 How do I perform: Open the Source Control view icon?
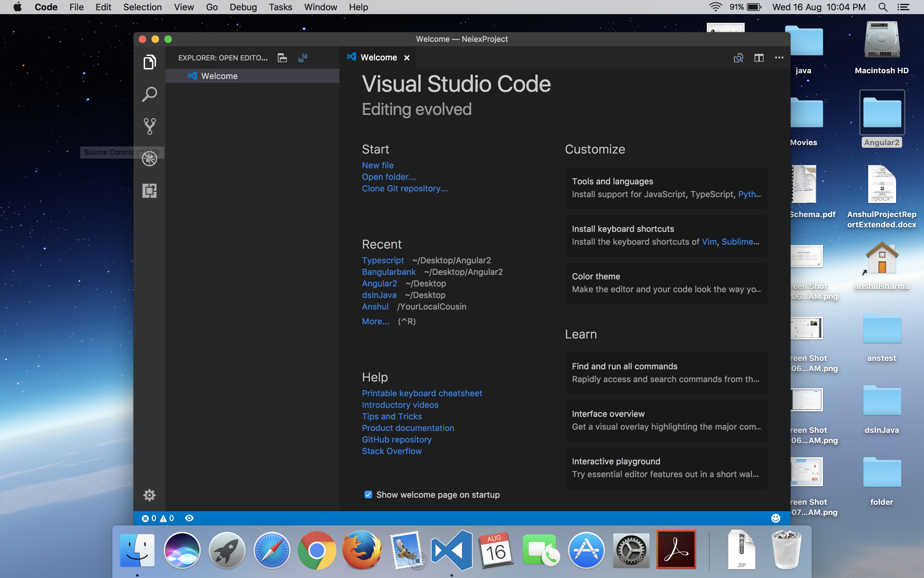[149, 126]
